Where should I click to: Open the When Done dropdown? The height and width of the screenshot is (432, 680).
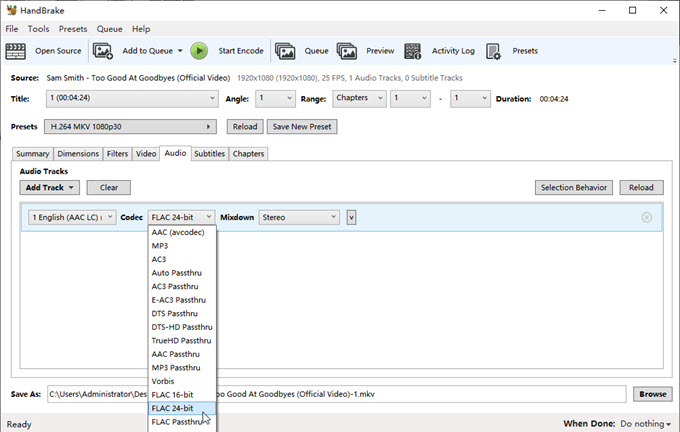pyautogui.click(x=639, y=424)
